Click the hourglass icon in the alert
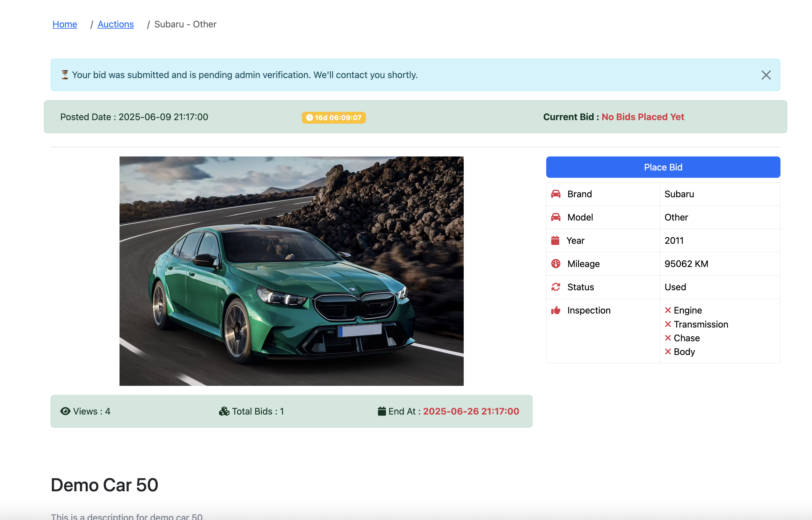The height and width of the screenshot is (520, 812). coord(65,75)
